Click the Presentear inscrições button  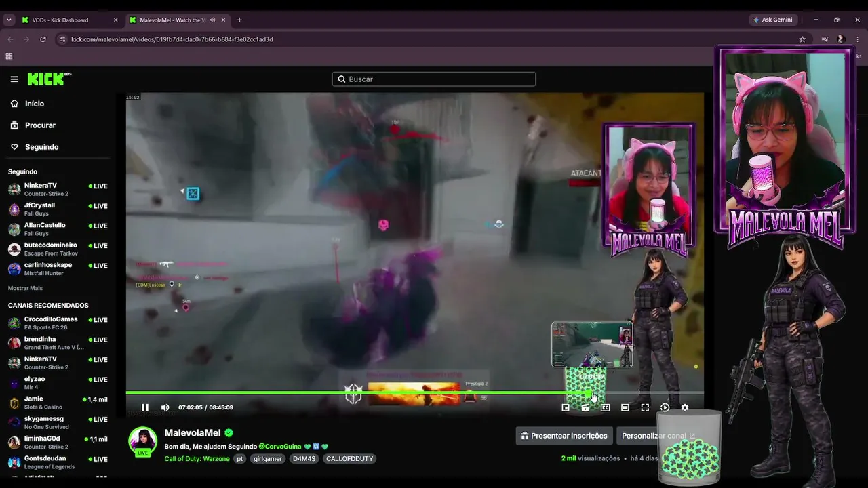click(x=564, y=436)
